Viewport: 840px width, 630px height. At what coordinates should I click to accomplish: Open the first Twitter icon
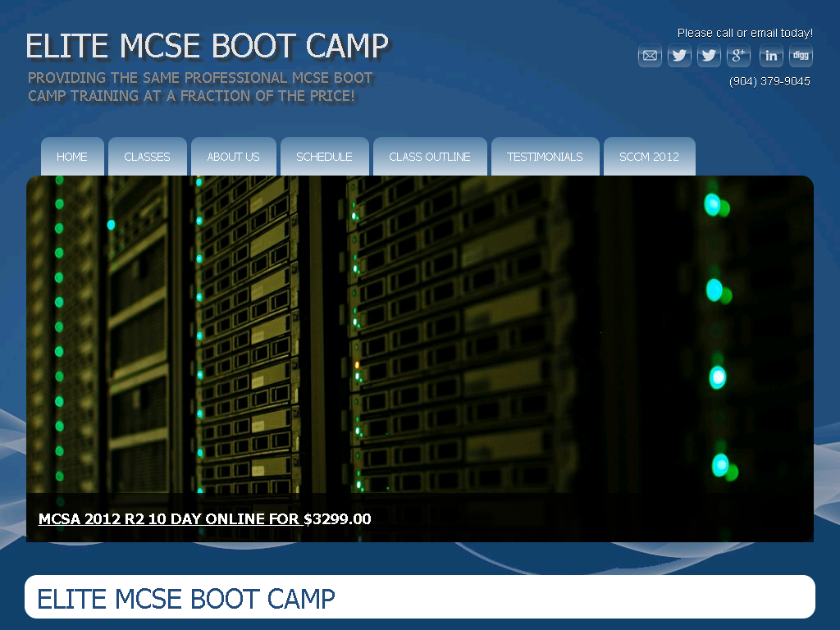pyautogui.click(x=679, y=56)
